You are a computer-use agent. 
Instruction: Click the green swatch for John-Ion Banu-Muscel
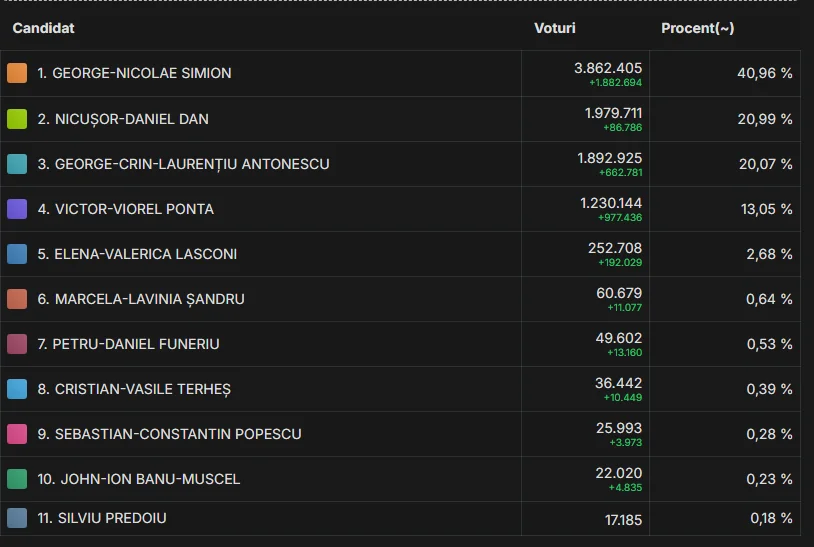17,479
